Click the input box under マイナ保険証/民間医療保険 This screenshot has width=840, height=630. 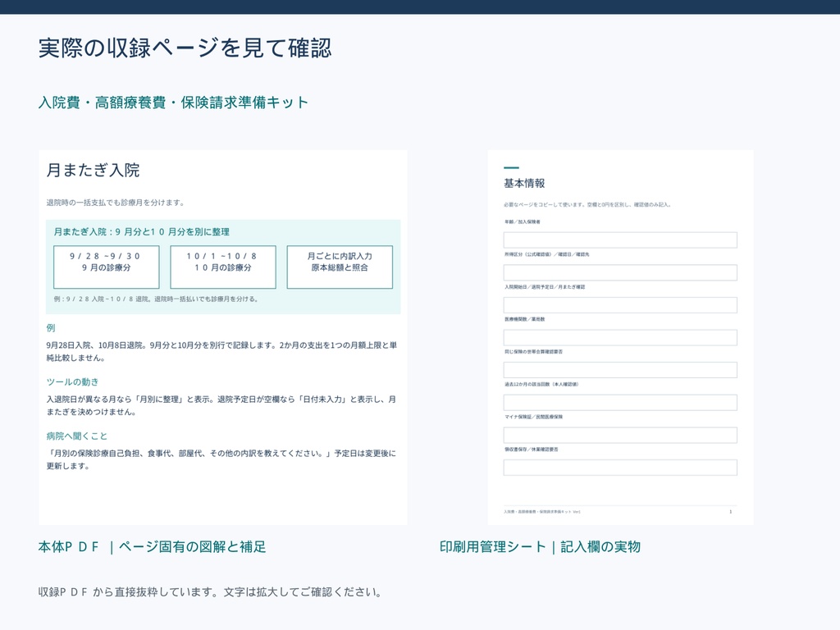[x=620, y=435]
